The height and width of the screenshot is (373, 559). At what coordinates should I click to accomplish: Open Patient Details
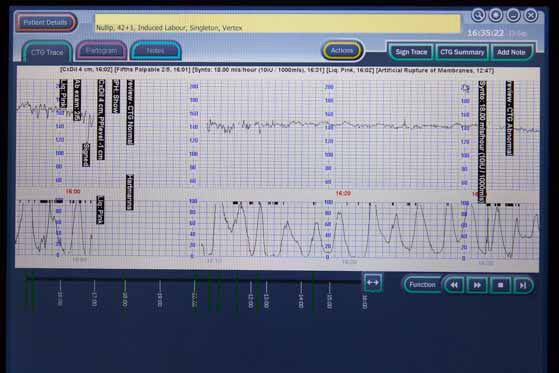(x=46, y=22)
